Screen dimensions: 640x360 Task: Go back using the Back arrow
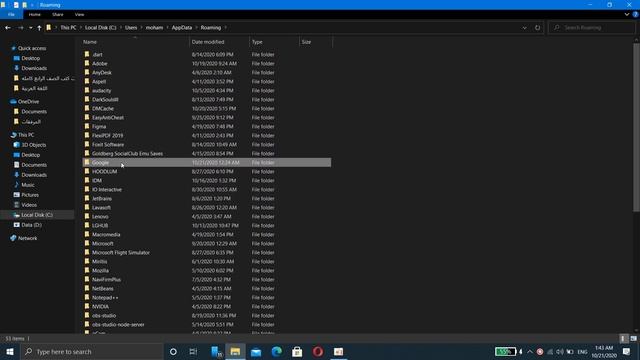click(x=8, y=28)
